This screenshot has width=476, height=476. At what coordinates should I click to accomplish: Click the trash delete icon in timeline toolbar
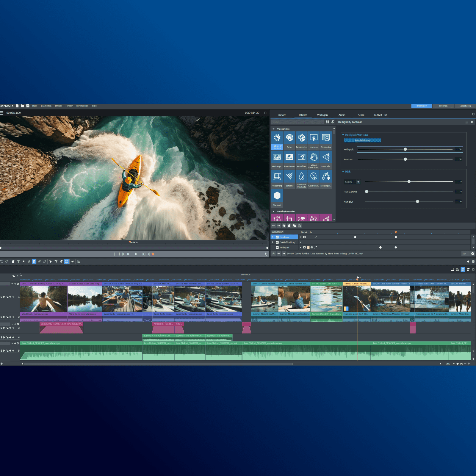coord(13,262)
